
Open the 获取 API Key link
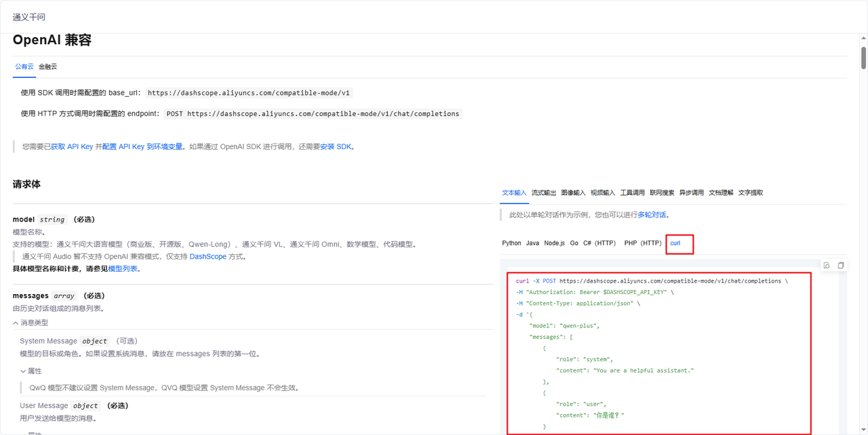(x=72, y=147)
